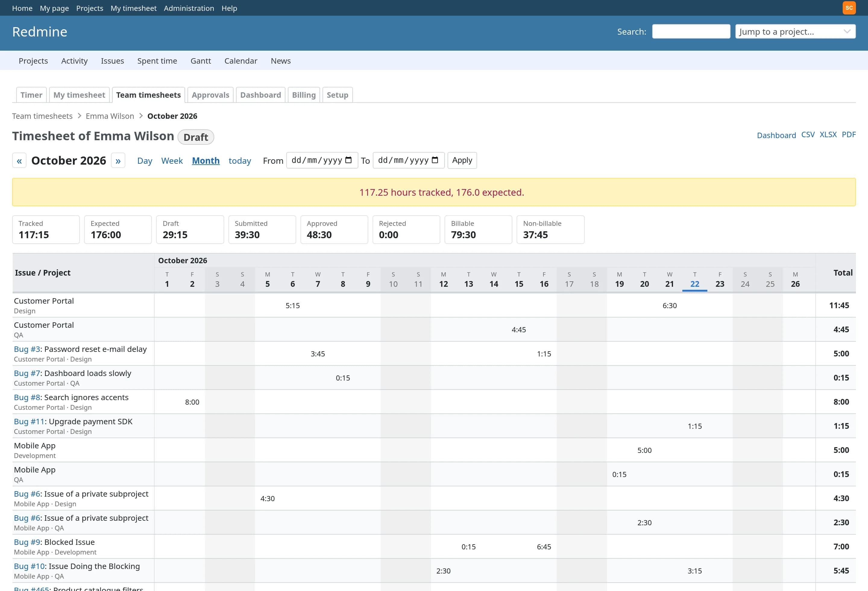Click the 5:15 entry in Customer Portal Design
The height and width of the screenshot is (591, 868).
[x=292, y=305]
